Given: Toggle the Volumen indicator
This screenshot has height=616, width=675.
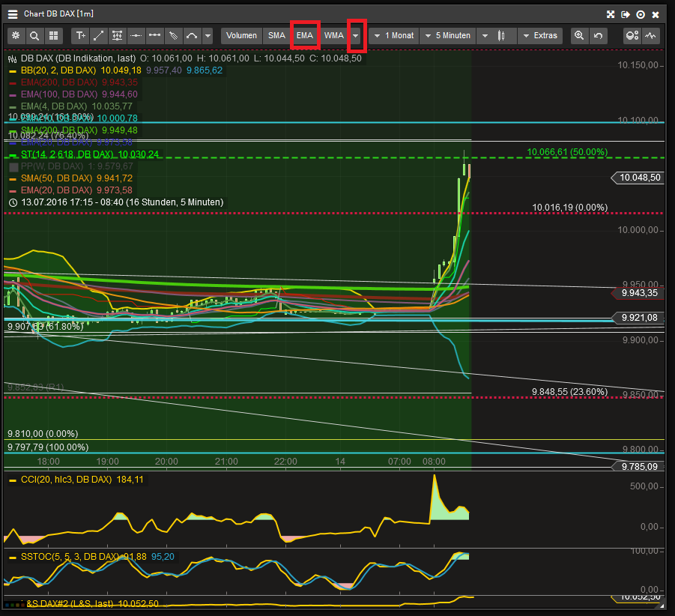Looking at the screenshot, I should (241, 35).
